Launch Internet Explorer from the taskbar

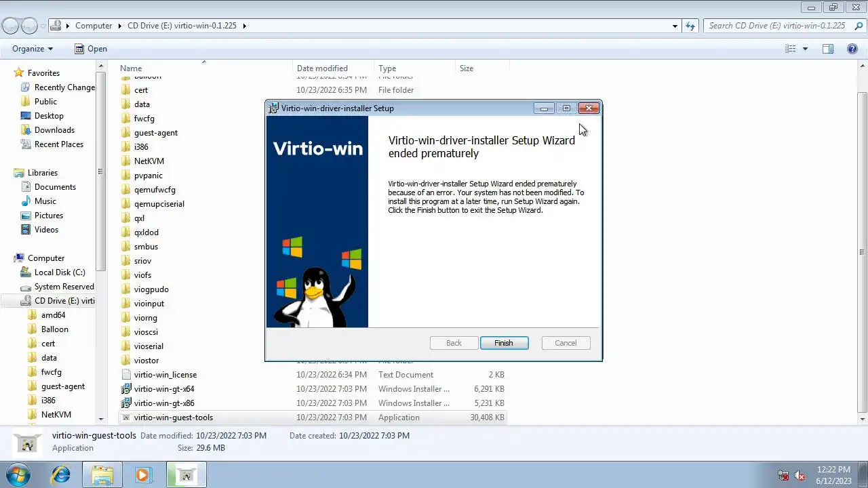pyautogui.click(x=61, y=474)
